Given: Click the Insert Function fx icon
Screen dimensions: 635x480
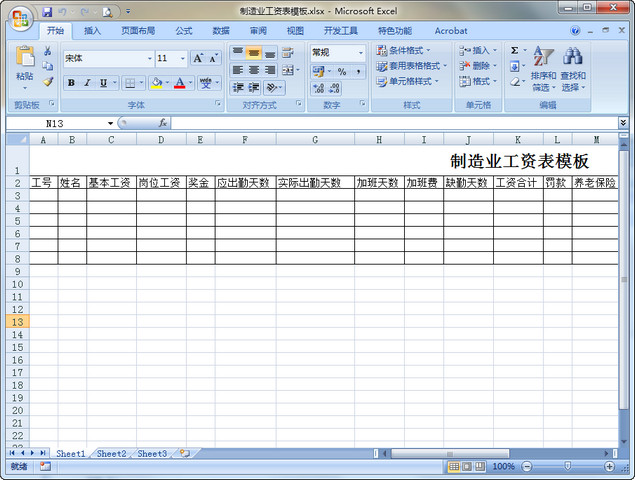Looking at the screenshot, I should [162, 123].
